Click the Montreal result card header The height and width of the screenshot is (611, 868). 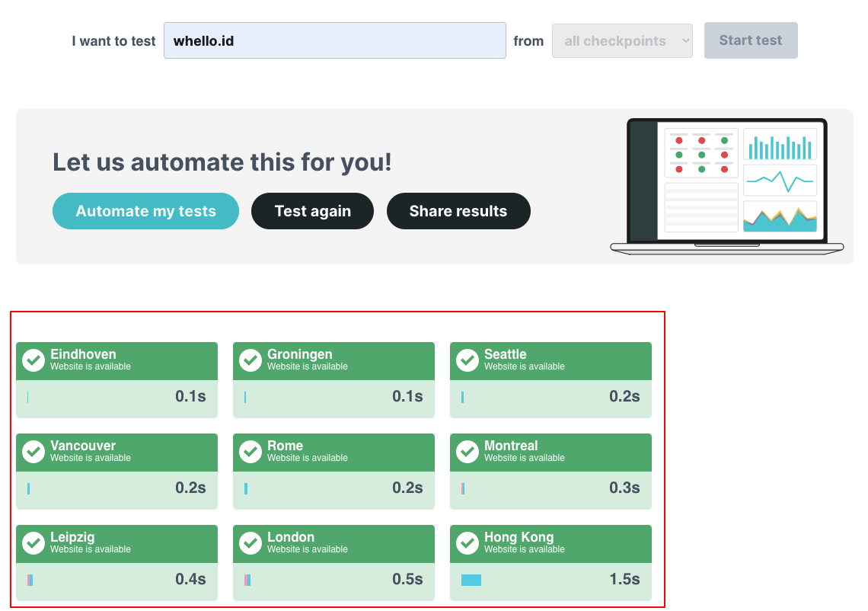(x=550, y=452)
